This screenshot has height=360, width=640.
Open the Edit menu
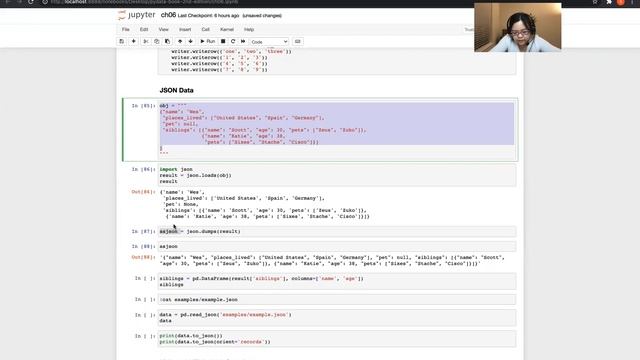point(144,29)
